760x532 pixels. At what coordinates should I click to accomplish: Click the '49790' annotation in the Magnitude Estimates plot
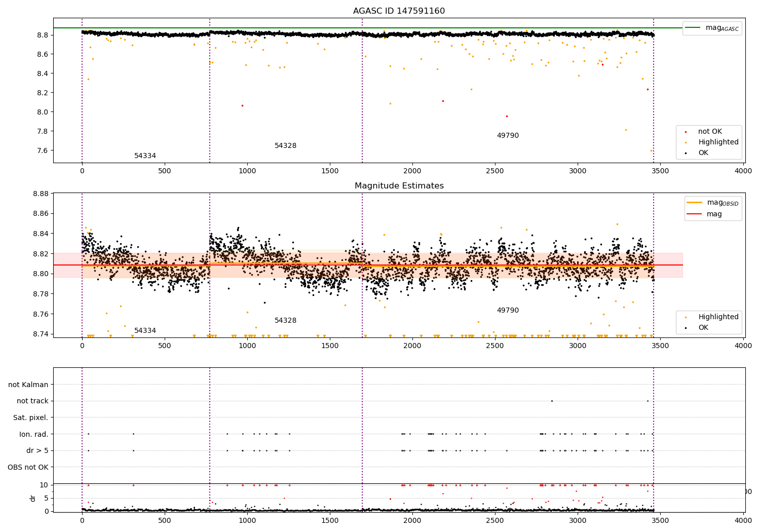pos(508,311)
